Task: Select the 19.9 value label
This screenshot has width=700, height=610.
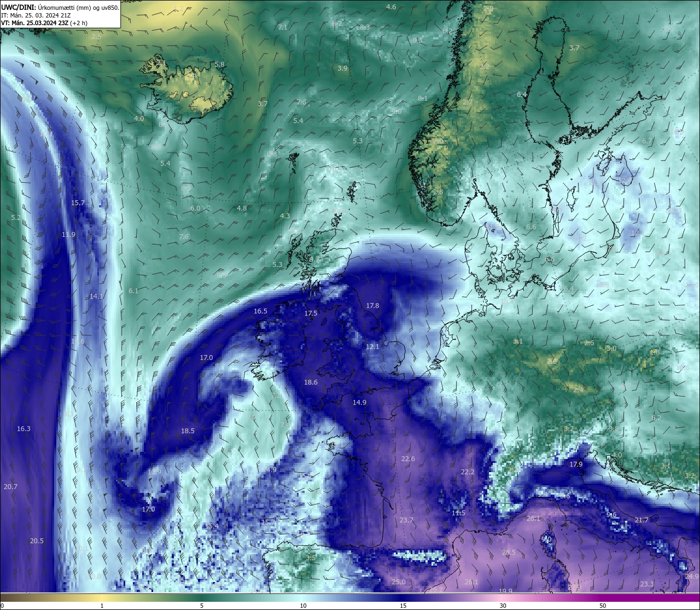Action: click(x=505, y=591)
